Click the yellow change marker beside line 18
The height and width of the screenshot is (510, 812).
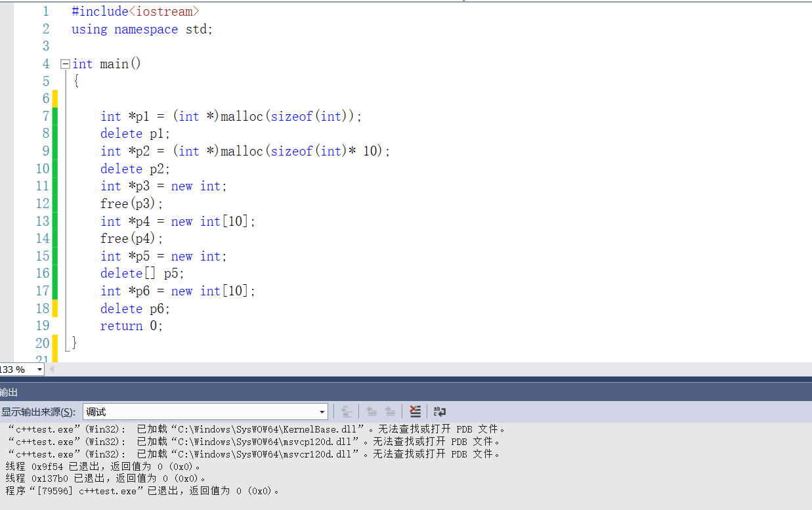[x=55, y=308]
